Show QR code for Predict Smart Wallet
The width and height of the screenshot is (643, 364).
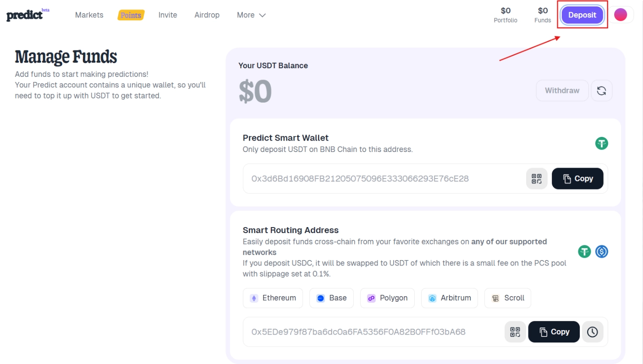(x=536, y=179)
